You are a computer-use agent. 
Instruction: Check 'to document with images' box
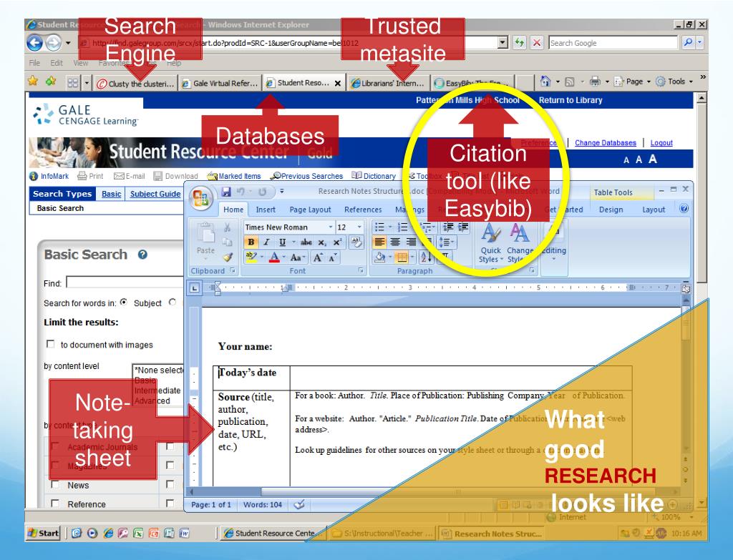click(x=51, y=344)
